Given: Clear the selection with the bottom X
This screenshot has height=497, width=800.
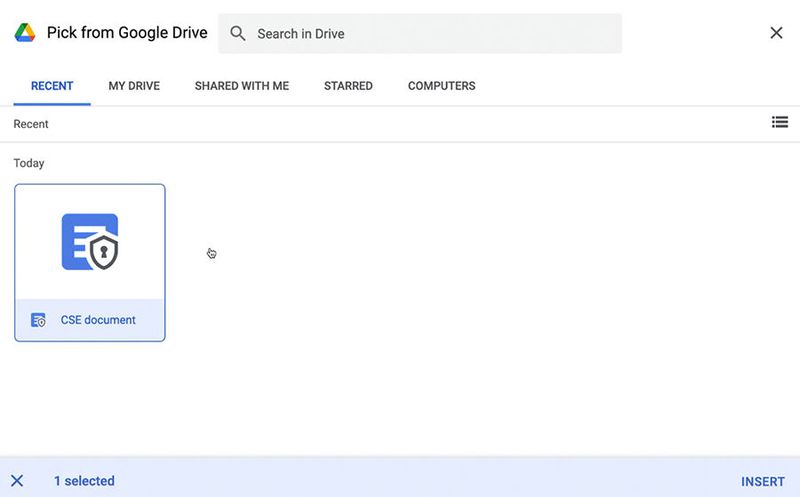Looking at the screenshot, I should [17, 481].
